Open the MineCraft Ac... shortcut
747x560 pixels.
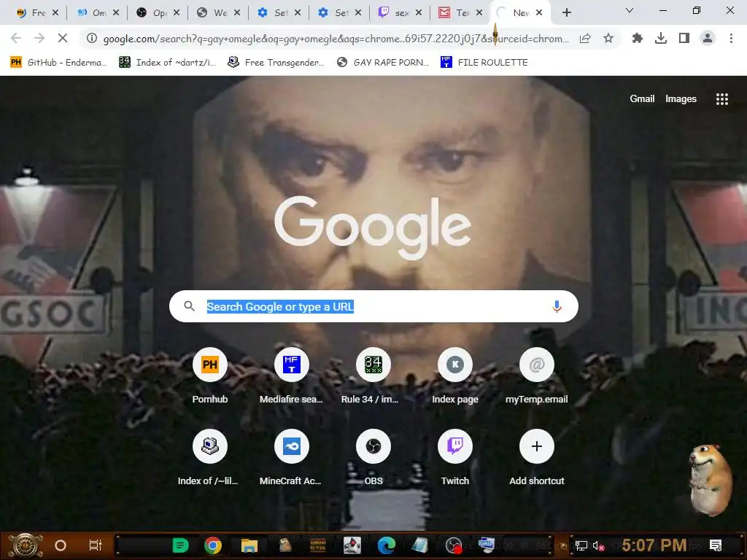point(292,458)
